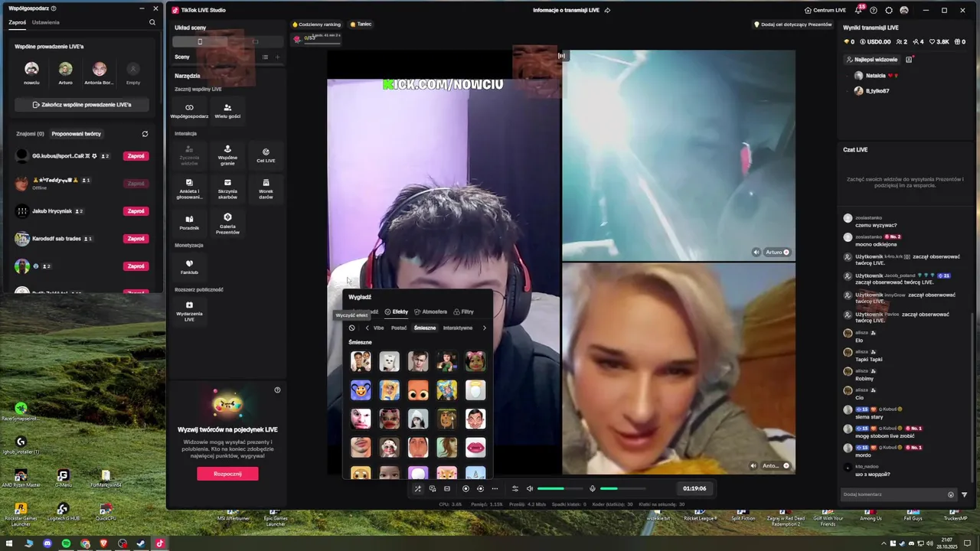
Task: Click Dodaj cel dotyczący Prezentów
Action: coord(792,24)
